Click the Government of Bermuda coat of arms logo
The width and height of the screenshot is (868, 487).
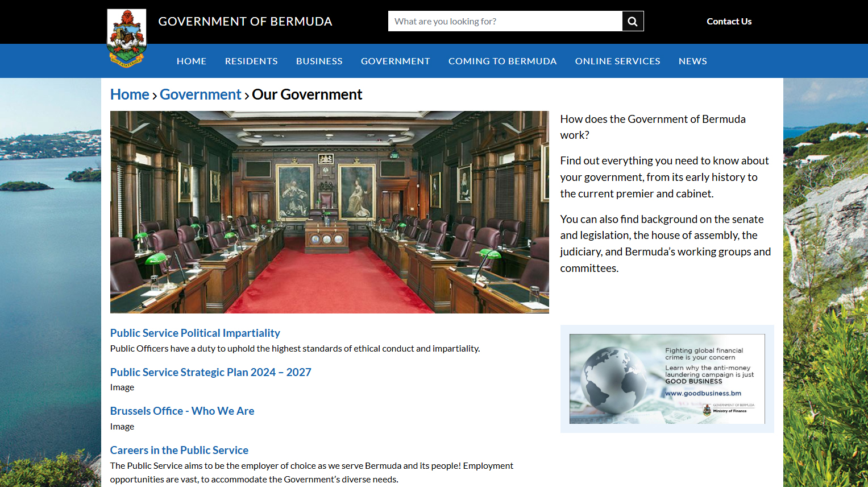click(126, 37)
